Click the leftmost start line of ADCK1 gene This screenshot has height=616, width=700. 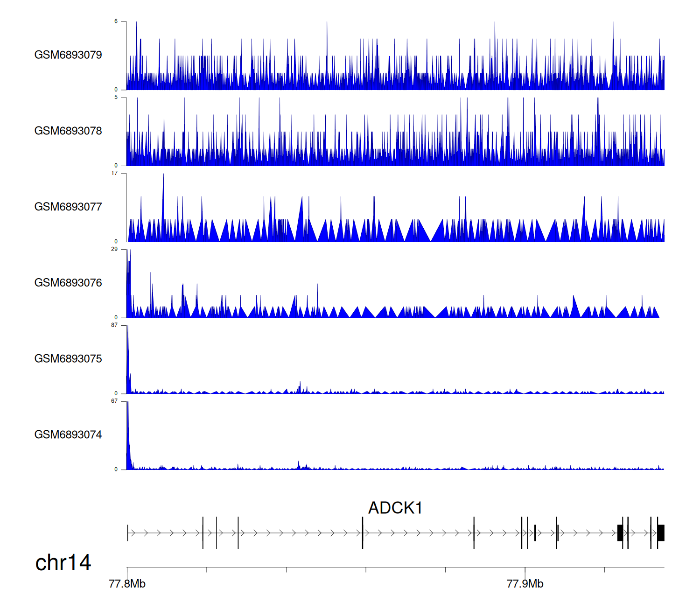(127, 533)
